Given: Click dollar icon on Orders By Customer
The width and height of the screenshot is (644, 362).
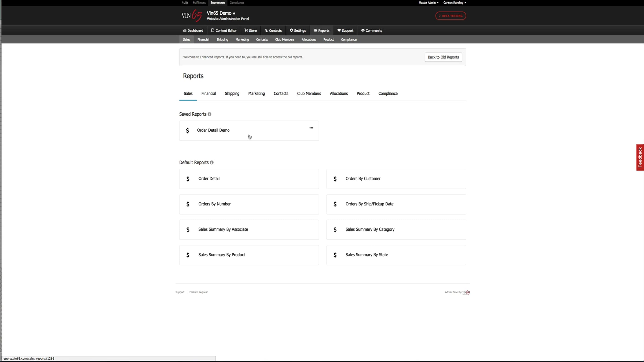Looking at the screenshot, I should click(335, 179).
